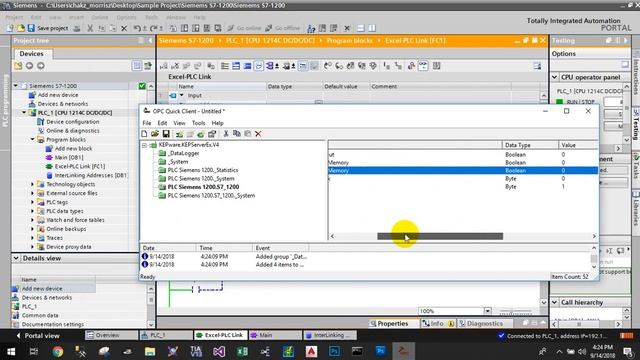Click Google Chrome icon in Windows taskbar

58,351
